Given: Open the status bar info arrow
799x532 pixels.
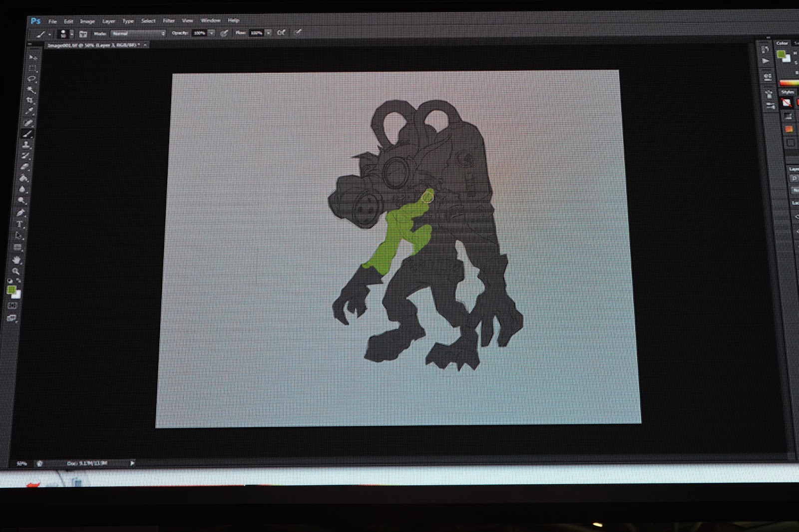Looking at the screenshot, I should (x=132, y=463).
